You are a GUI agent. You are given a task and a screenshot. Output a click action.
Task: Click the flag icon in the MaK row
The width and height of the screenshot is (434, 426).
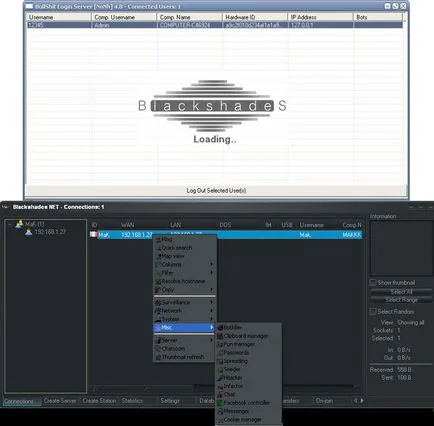point(94,235)
